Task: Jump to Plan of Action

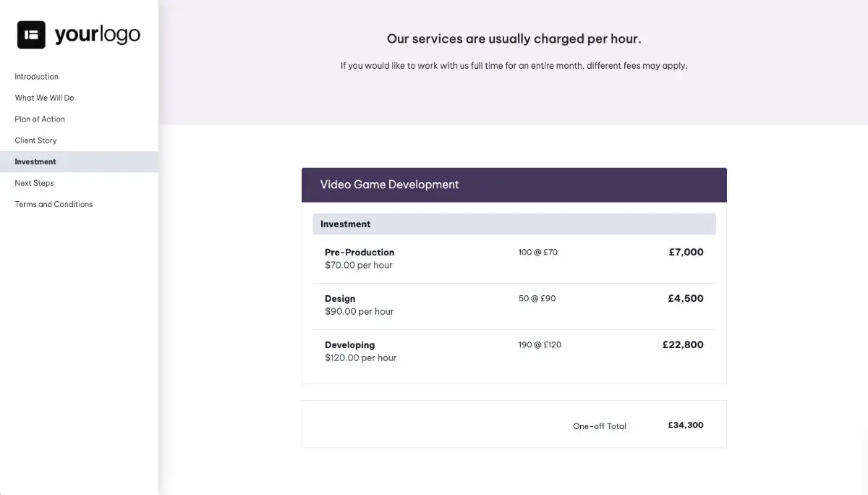Action: [40, 119]
